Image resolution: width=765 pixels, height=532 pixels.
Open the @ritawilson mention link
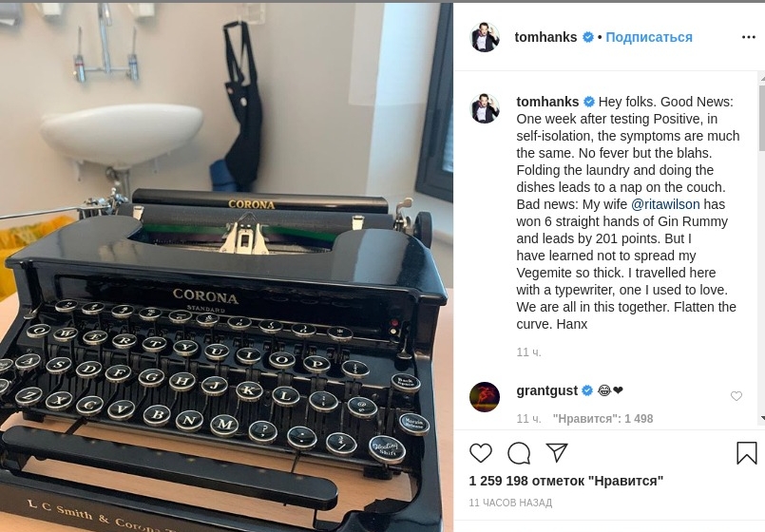point(665,204)
